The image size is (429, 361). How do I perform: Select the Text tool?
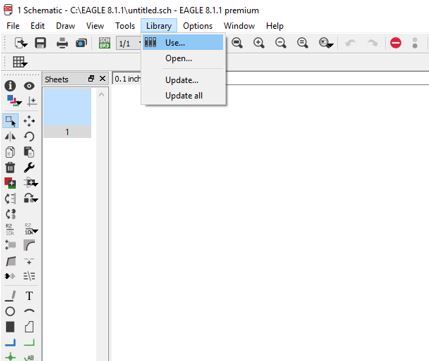click(29, 296)
